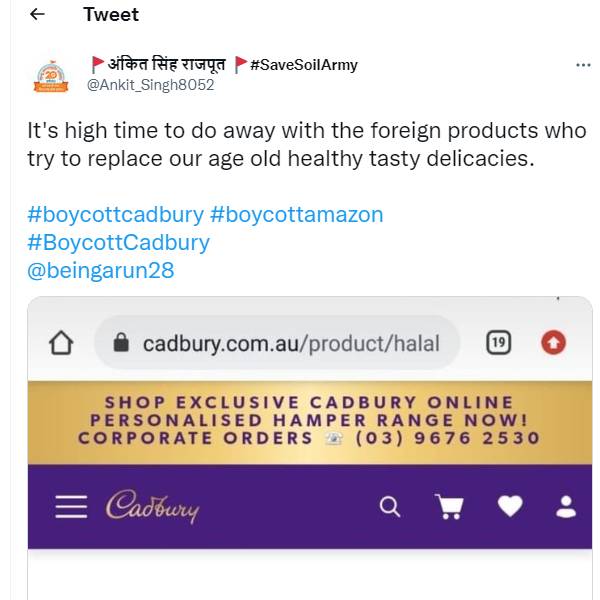The height and width of the screenshot is (600, 600).
Task: Open the Cadbury shopping cart
Action: tap(449, 507)
